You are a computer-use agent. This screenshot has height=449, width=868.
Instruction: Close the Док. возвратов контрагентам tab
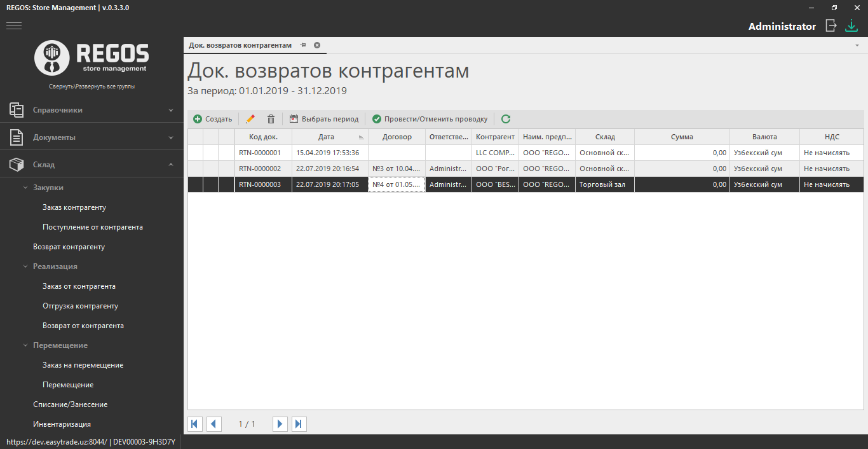point(317,45)
